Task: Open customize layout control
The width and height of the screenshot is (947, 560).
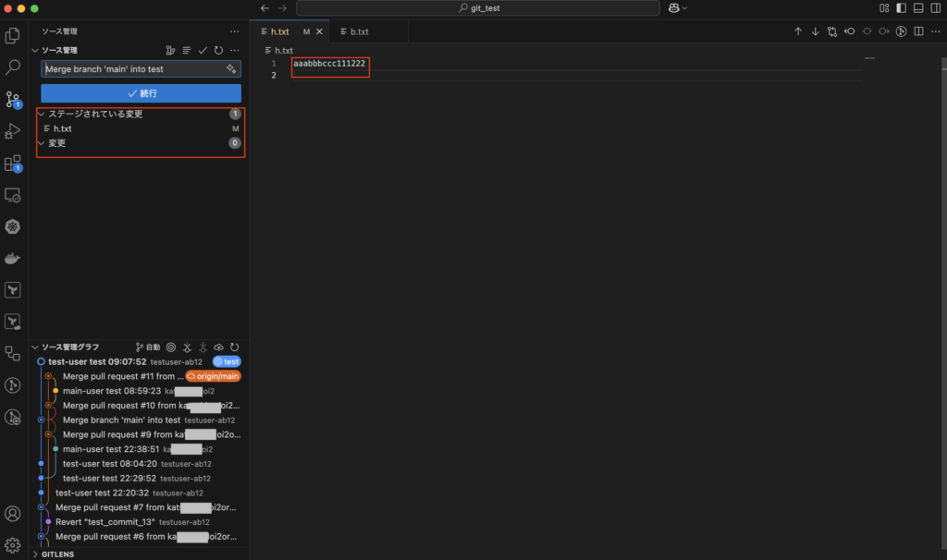Action: [884, 7]
